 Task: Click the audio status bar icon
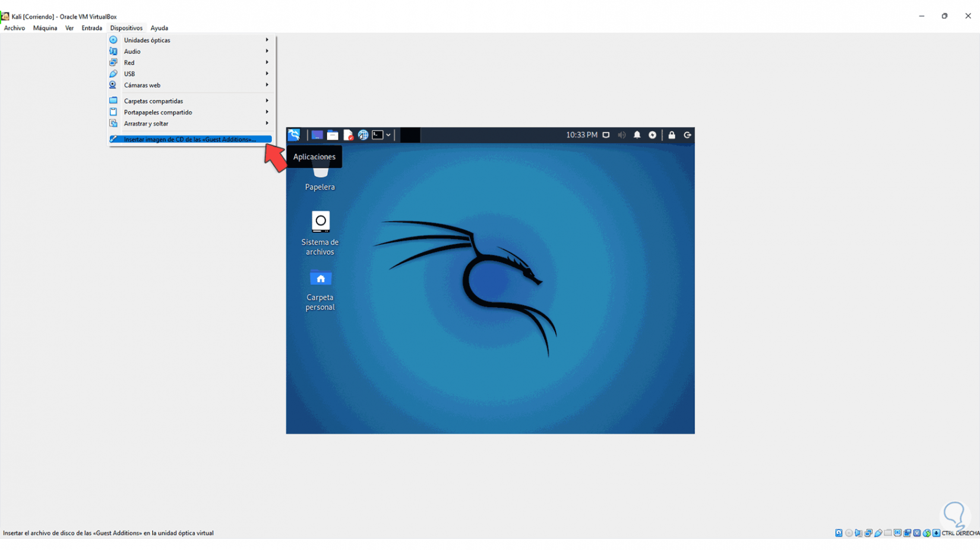pos(858,533)
